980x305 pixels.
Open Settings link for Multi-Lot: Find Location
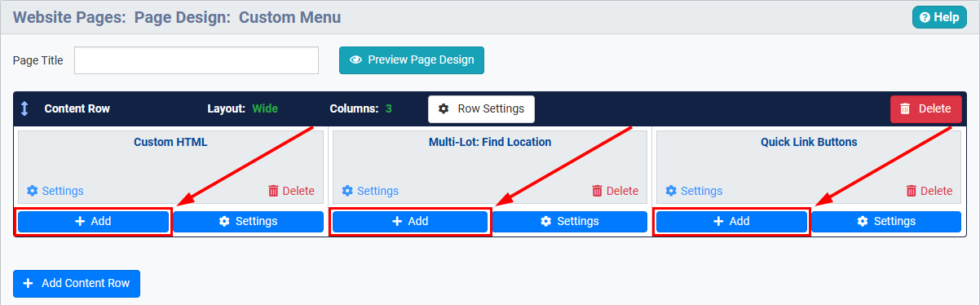pyautogui.click(x=370, y=191)
